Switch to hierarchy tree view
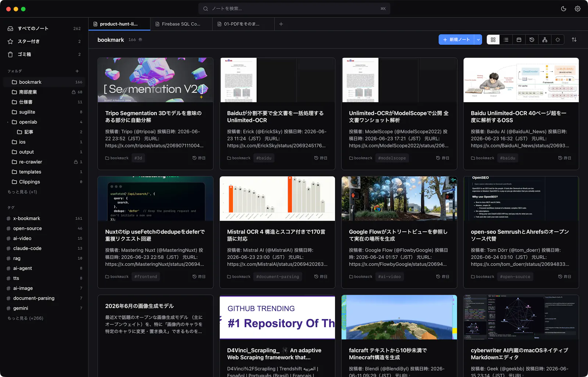This screenshot has width=588, height=377. tap(545, 40)
